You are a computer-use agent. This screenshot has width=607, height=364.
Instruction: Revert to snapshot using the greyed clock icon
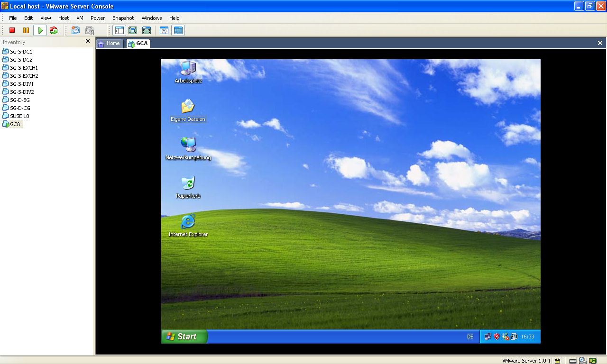90,30
